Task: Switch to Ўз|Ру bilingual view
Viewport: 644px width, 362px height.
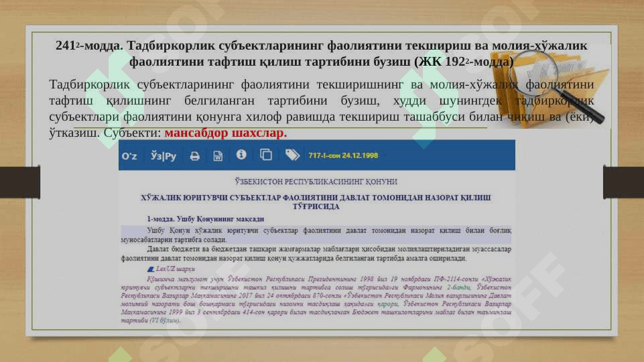Action: pyautogui.click(x=164, y=156)
